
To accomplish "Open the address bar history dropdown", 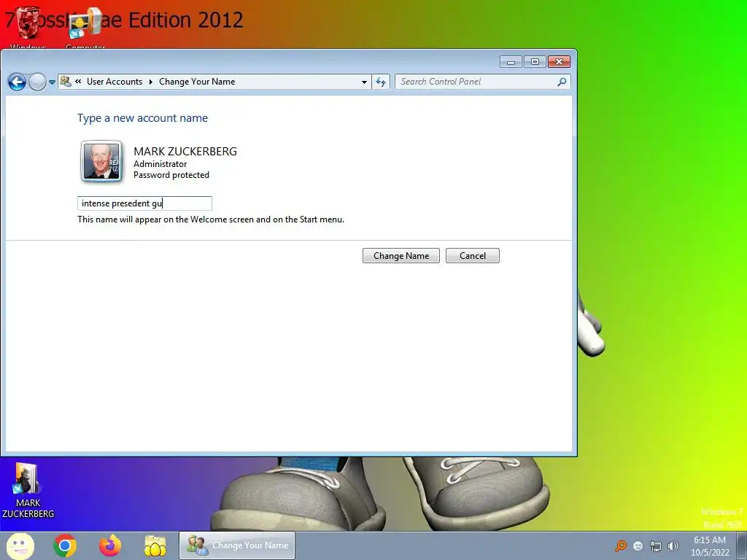I will [364, 82].
